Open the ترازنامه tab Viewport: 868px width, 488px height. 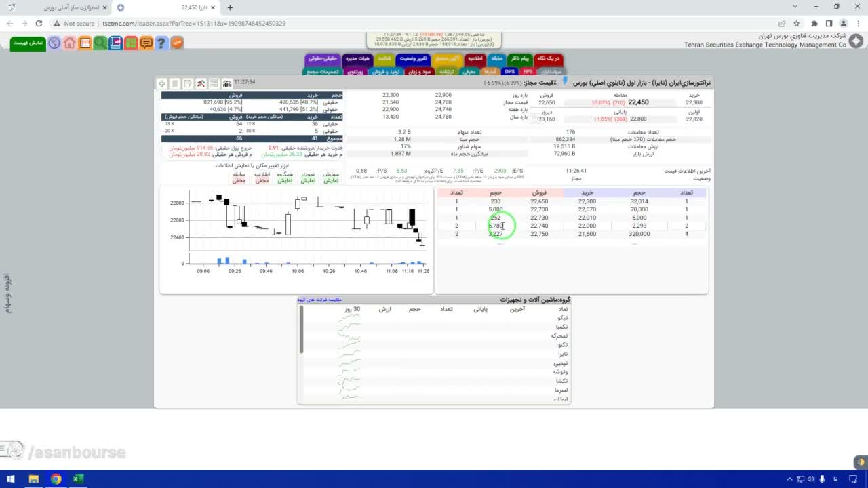[x=446, y=71]
